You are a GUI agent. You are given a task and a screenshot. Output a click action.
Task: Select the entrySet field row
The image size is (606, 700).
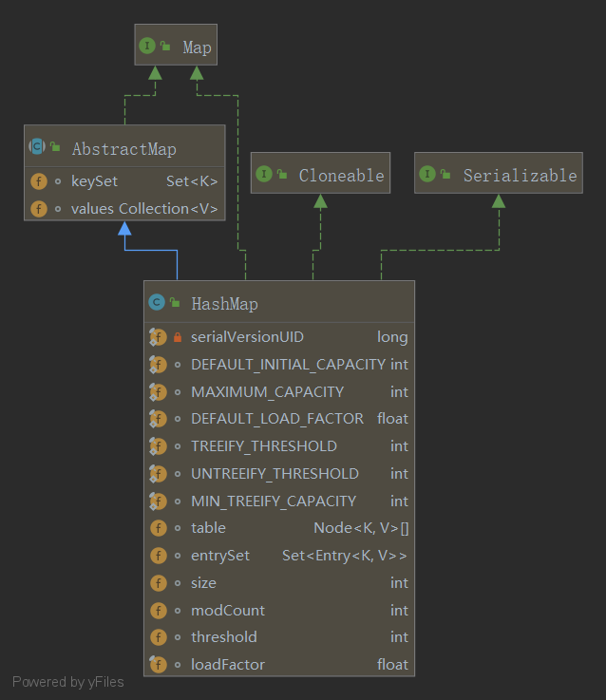[x=278, y=556]
